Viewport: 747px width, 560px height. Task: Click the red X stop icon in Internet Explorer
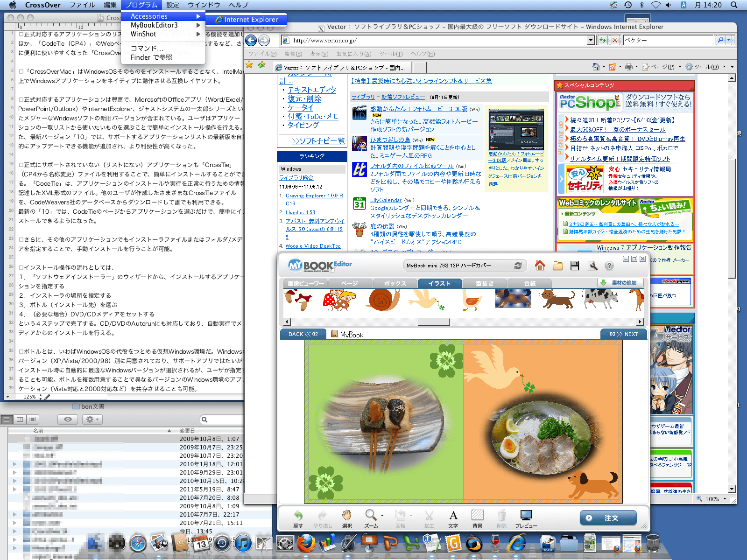pyautogui.click(x=615, y=40)
